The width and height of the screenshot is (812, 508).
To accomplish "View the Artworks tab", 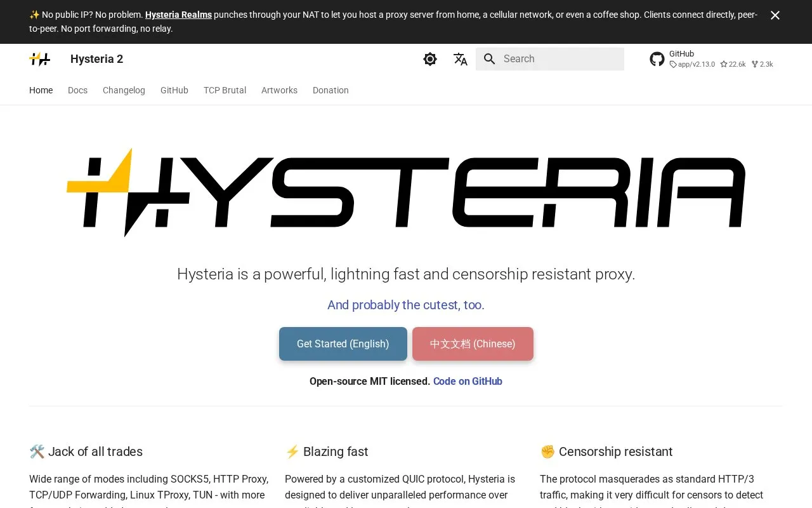I will pos(279,90).
